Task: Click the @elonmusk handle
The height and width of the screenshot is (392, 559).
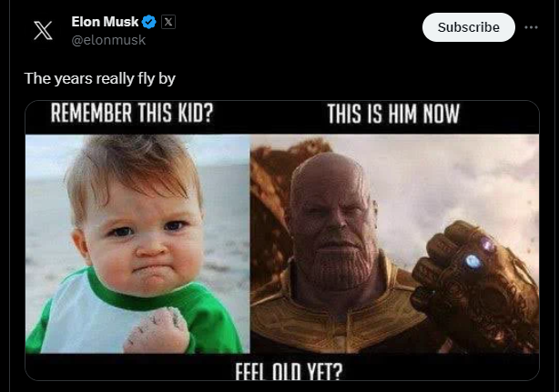Action: tap(108, 40)
